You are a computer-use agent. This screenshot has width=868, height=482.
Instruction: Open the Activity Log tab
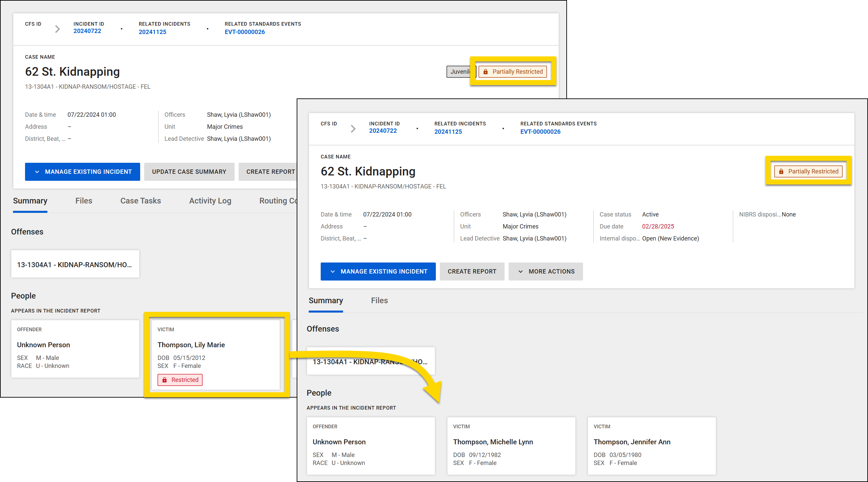tap(210, 201)
